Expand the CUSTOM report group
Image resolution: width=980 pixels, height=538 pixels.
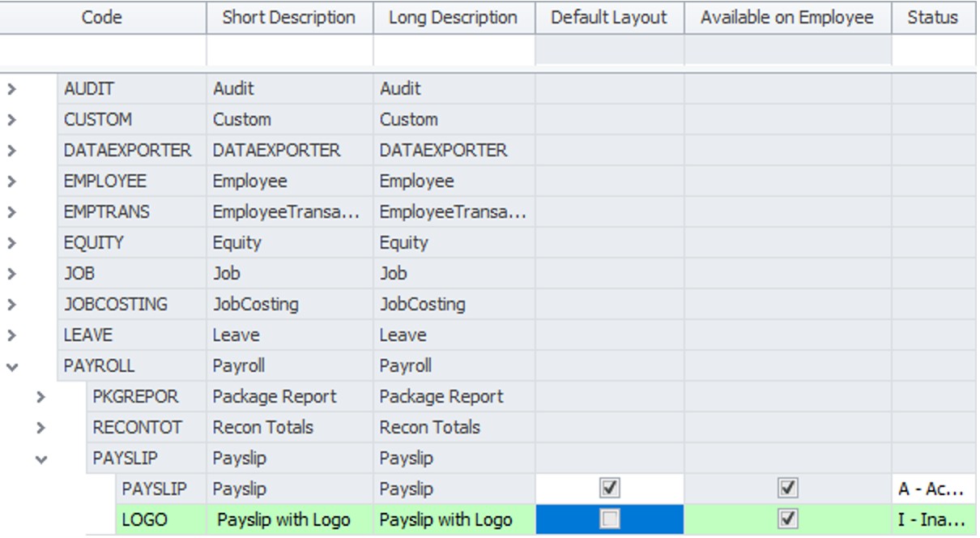(11, 120)
